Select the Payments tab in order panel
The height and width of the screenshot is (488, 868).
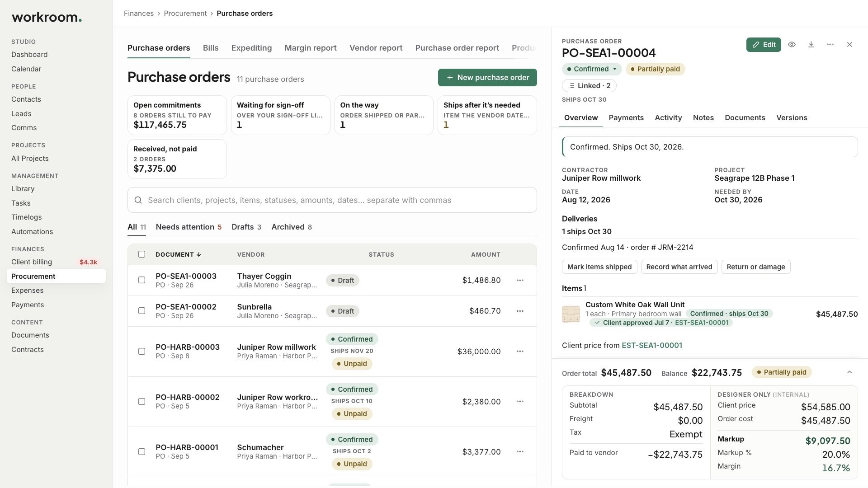coord(626,117)
